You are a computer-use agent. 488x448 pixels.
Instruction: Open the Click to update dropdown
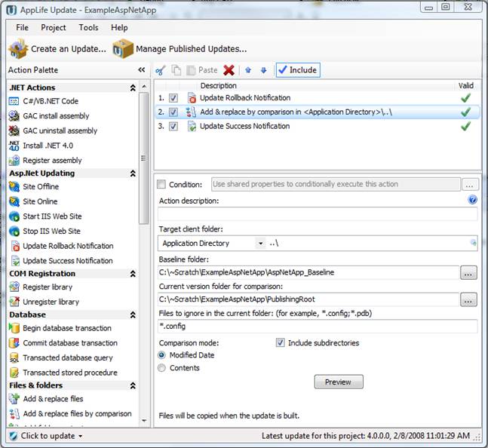click(81, 436)
